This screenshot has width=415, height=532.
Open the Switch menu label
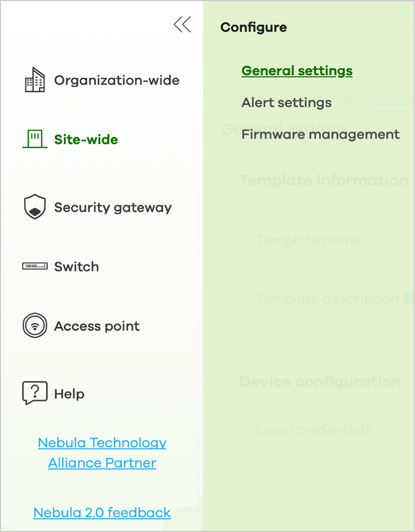pyautogui.click(x=77, y=267)
